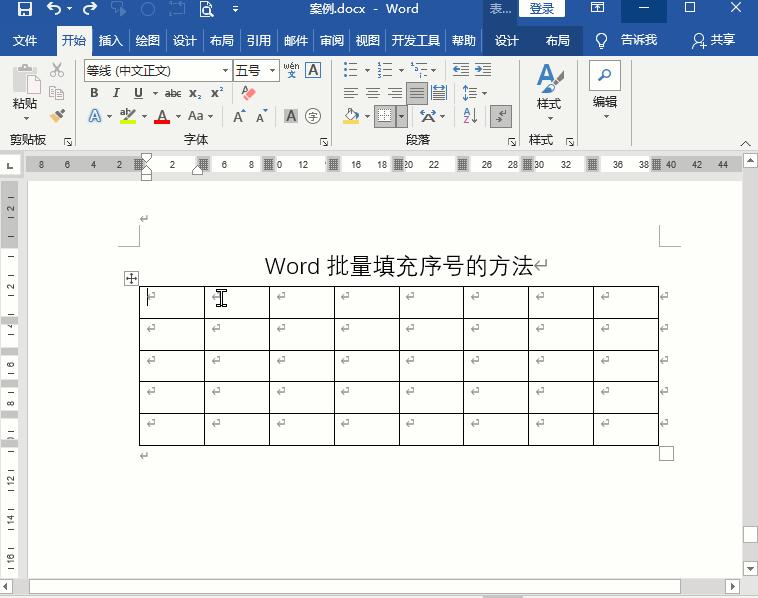Image resolution: width=758 pixels, height=598 pixels.
Task: Click the 登录 (Sign in) button
Action: pyautogui.click(x=541, y=9)
